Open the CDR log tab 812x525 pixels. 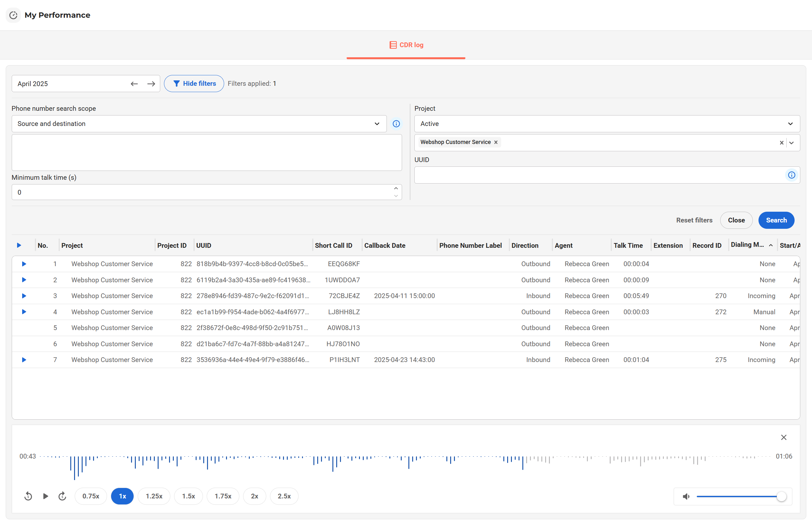point(406,45)
